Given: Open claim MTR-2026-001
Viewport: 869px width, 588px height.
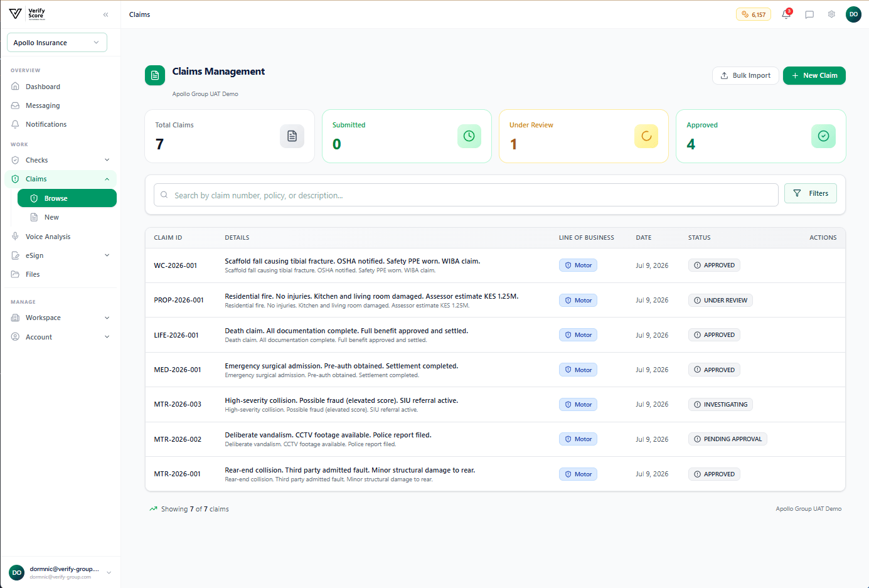Looking at the screenshot, I should pyautogui.click(x=178, y=474).
